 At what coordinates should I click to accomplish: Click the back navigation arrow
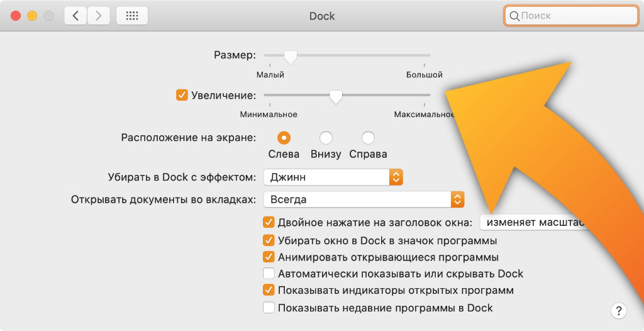75,16
